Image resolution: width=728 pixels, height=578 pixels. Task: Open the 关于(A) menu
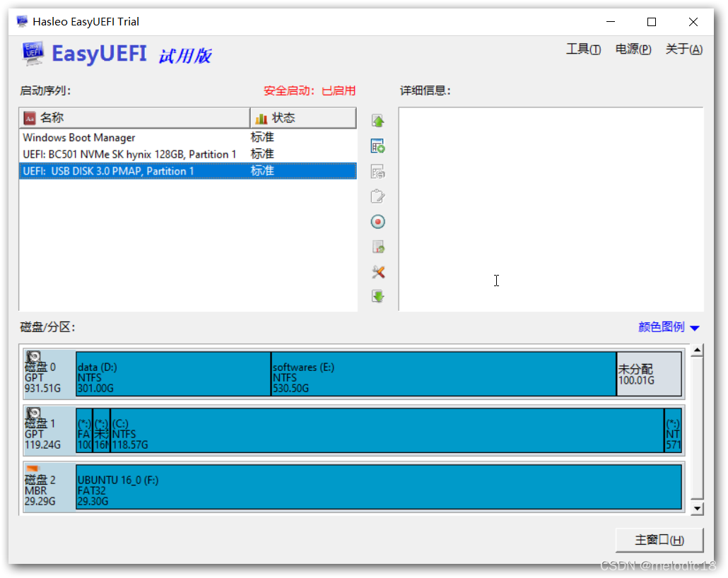click(x=683, y=49)
